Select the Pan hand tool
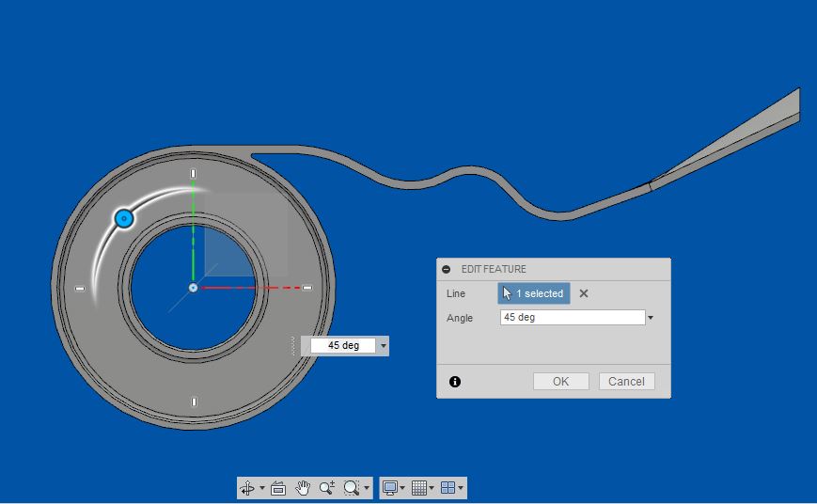Image resolution: width=817 pixels, height=504 pixels. tap(303, 488)
